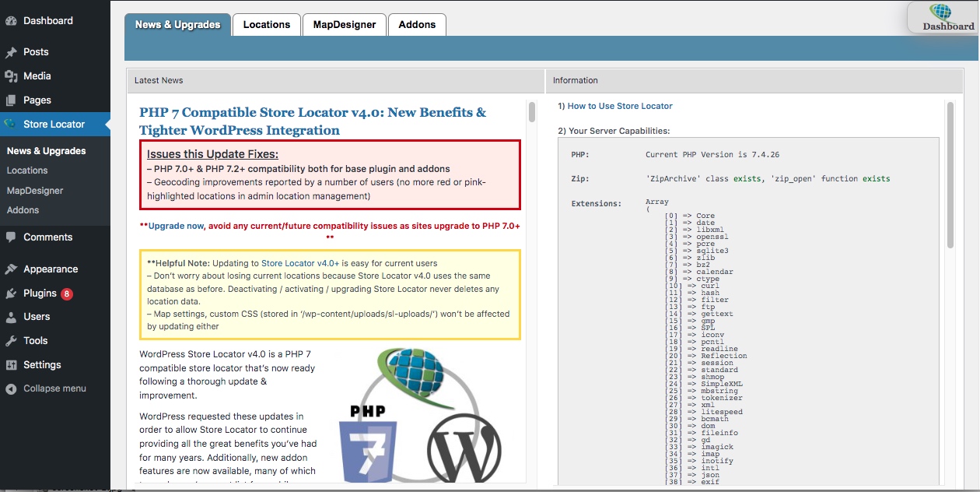Screen dimensions: 980x492
Task: Click the 'ZipArchive' class exists line
Action: pos(768,179)
